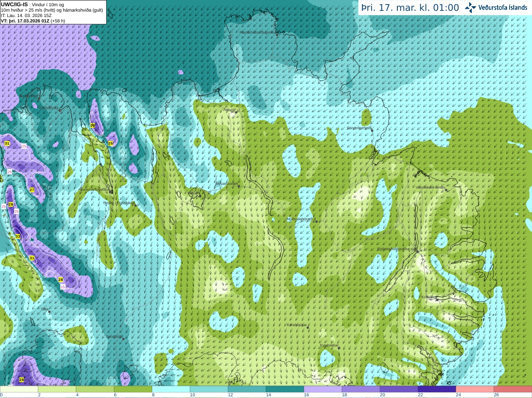Screen dimensions: 532x398
Task: Select the Kollaleira station label
Action: (429, 297)
